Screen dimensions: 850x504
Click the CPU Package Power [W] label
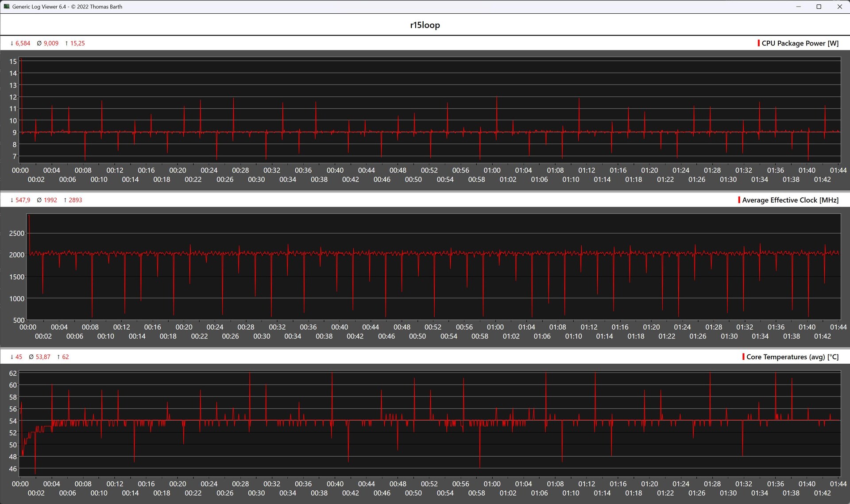click(x=800, y=43)
